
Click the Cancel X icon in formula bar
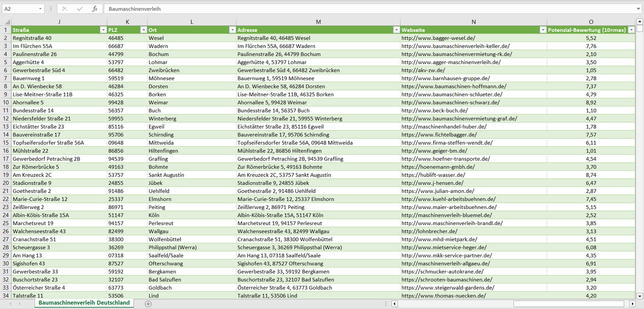pos(65,9)
